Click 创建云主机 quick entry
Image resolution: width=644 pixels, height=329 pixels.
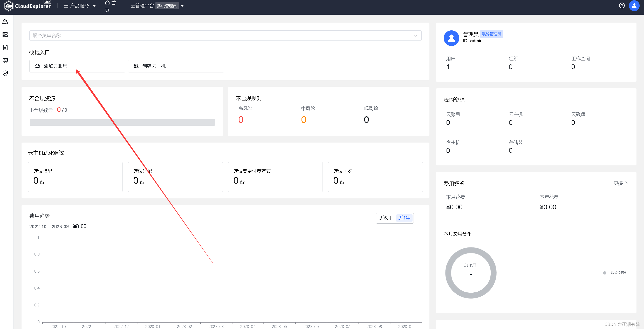(176, 66)
